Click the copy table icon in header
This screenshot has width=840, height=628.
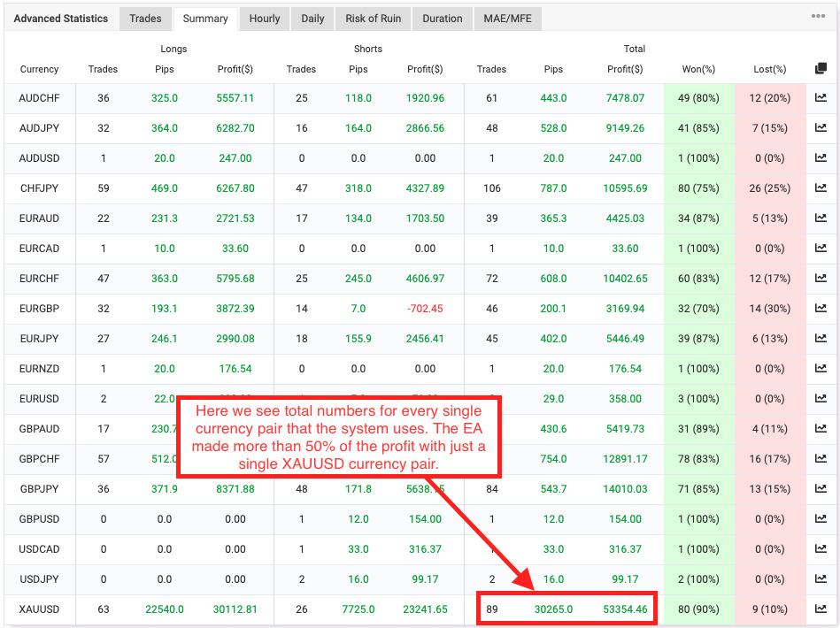tap(821, 68)
